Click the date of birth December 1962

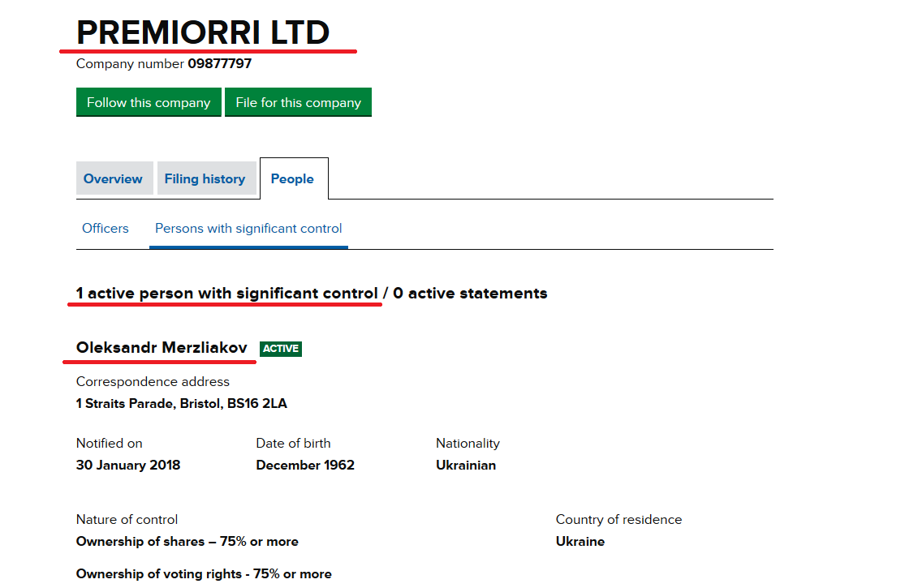(305, 466)
